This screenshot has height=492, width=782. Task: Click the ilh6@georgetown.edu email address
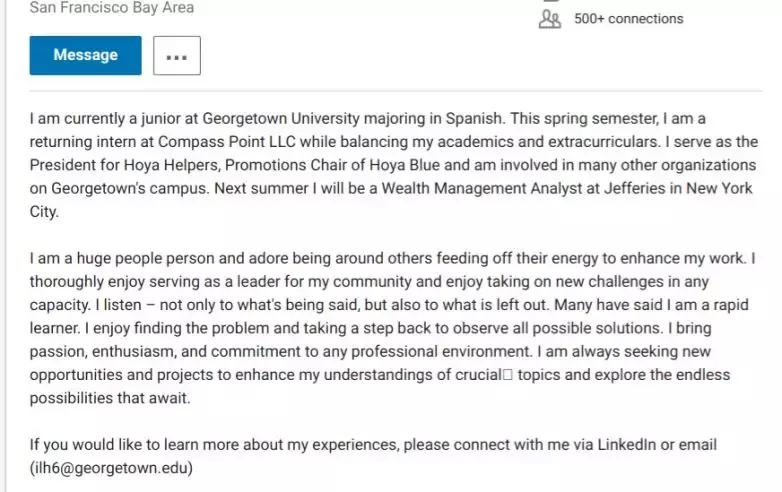(x=111, y=467)
